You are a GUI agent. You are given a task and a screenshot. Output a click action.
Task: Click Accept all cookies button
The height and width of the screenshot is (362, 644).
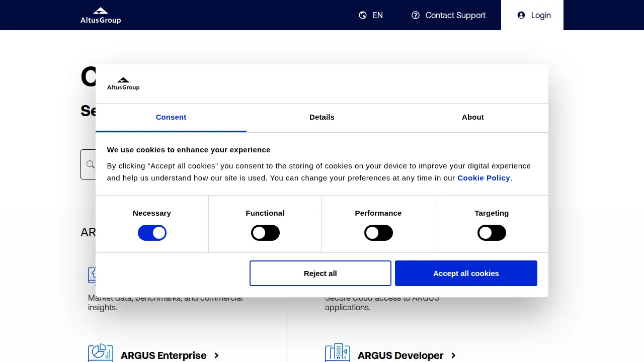tap(466, 273)
